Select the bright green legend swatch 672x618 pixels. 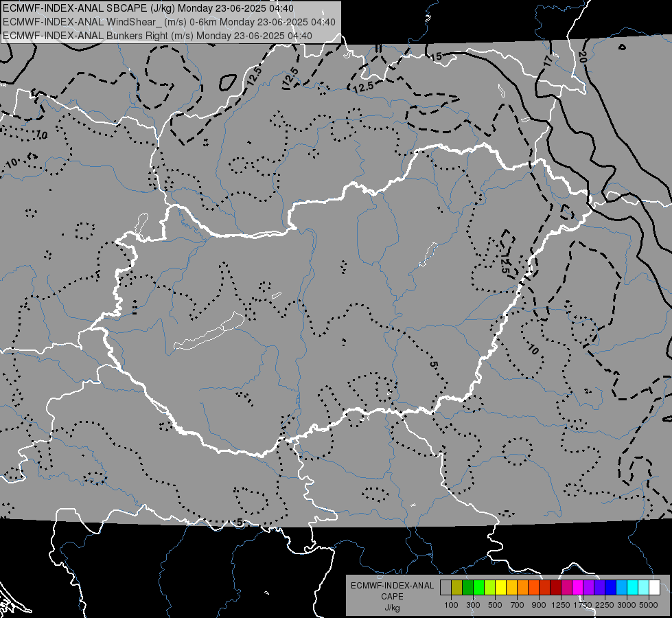coord(478,587)
